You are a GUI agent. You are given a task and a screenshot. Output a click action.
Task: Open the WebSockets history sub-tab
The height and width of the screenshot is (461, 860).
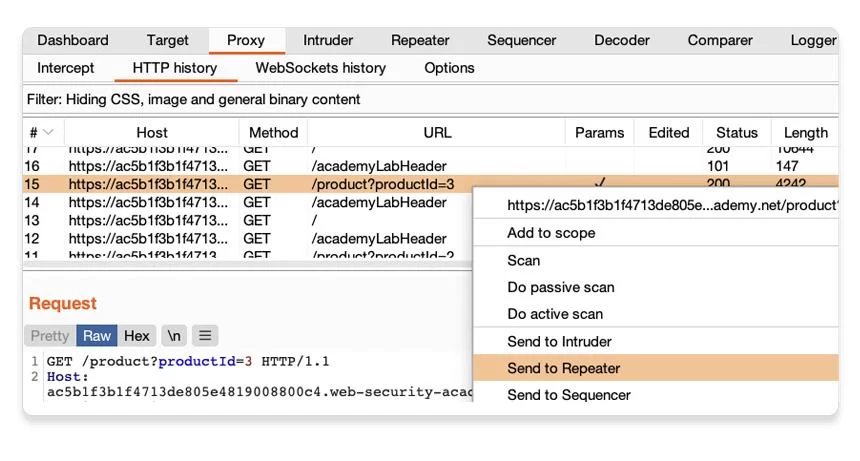click(x=321, y=68)
